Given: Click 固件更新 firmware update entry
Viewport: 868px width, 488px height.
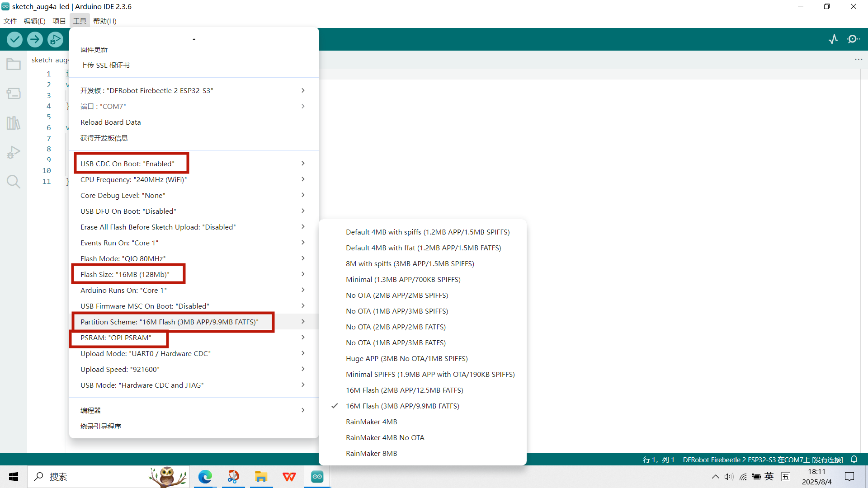Looking at the screenshot, I should coord(193,50).
